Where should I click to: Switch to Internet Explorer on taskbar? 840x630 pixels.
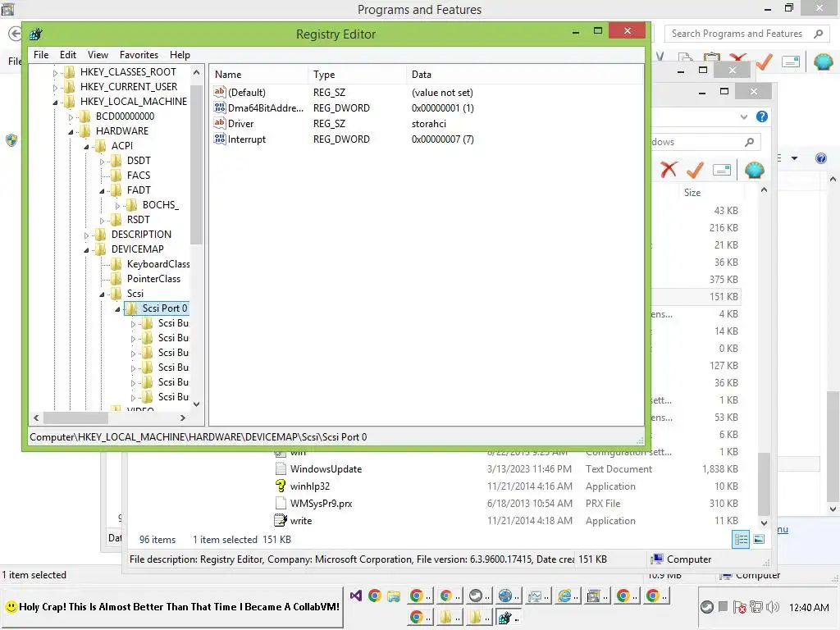tap(568, 596)
